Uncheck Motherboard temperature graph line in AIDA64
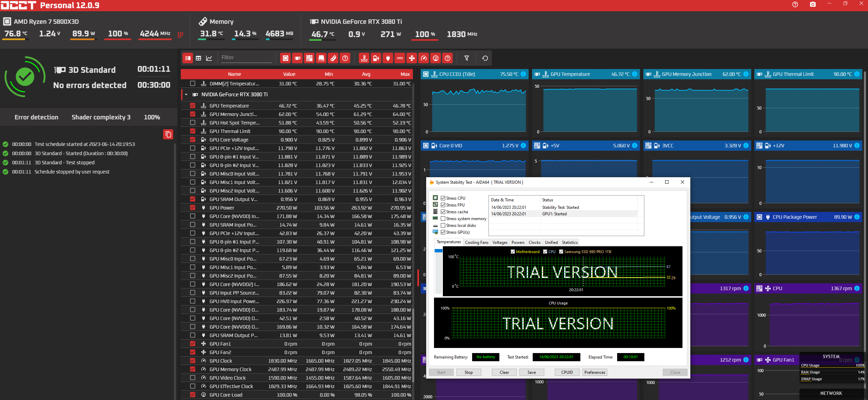Image resolution: width=868 pixels, height=400 pixels. click(x=513, y=252)
